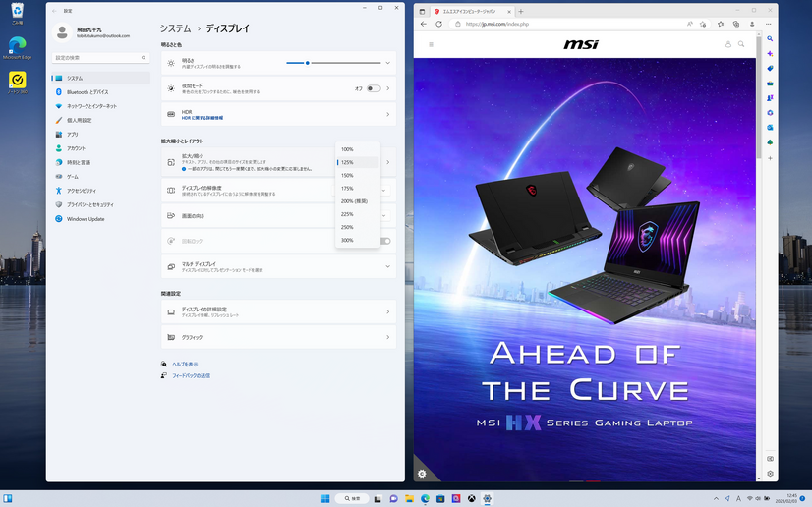Click Edge address bar URL

coord(497,24)
